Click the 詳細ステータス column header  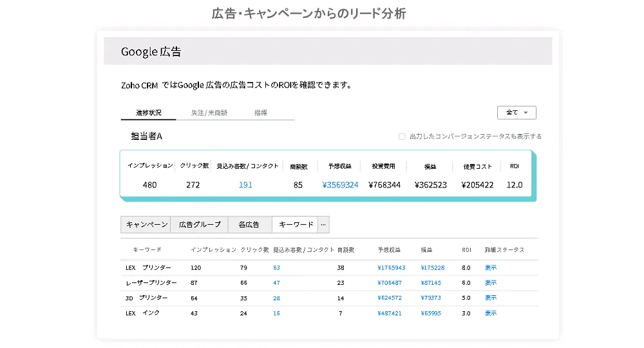click(504, 250)
